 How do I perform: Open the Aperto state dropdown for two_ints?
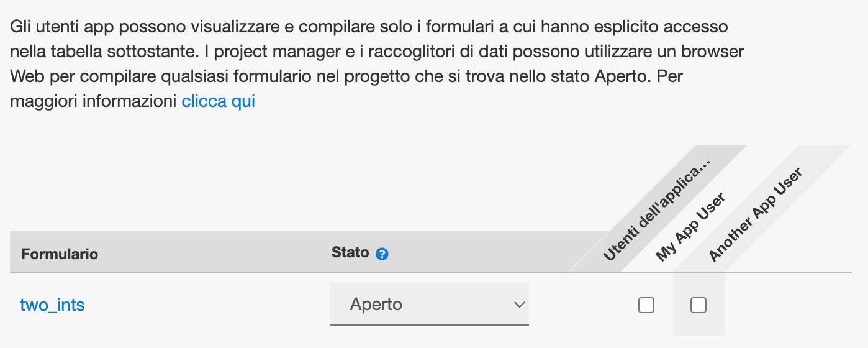pos(430,304)
